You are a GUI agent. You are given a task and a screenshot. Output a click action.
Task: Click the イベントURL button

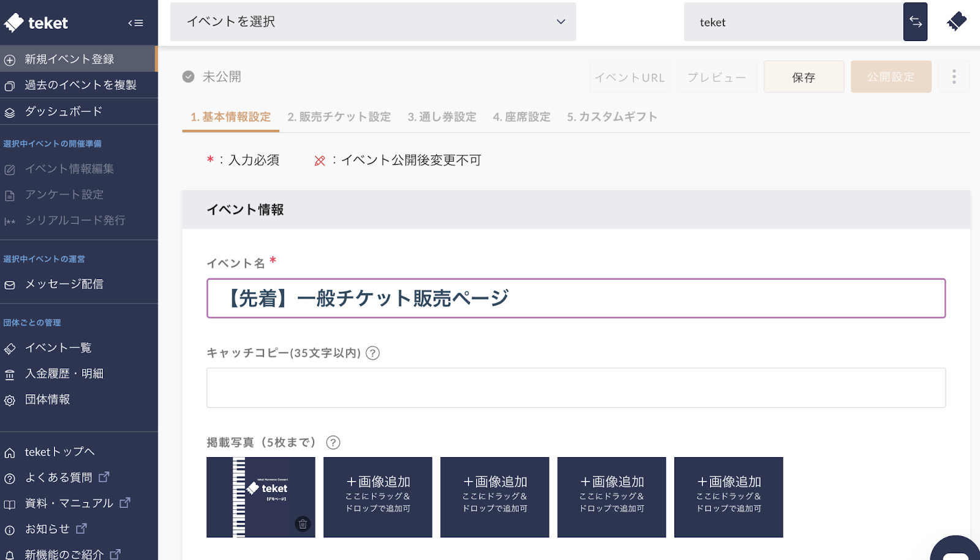pyautogui.click(x=630, y=77)
